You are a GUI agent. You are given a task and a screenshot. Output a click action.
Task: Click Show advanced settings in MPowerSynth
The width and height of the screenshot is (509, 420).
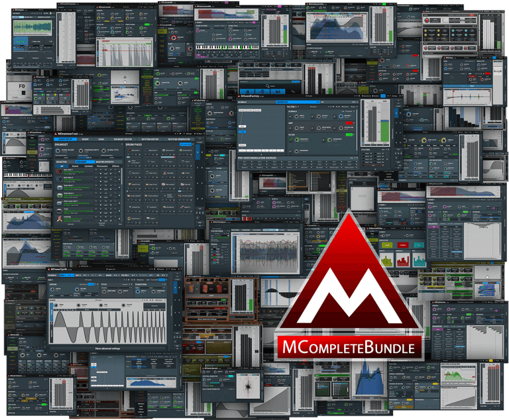106,346
